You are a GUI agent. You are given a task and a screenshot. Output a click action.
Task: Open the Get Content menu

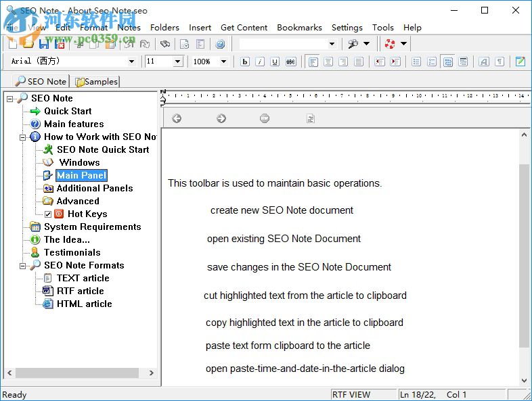(x=244, y=28)
